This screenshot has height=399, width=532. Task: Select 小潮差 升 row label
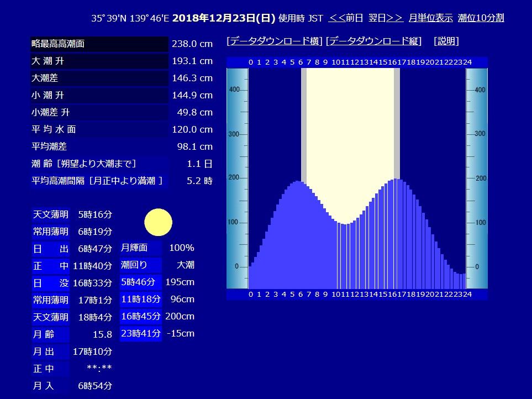[x=99, y=112]
